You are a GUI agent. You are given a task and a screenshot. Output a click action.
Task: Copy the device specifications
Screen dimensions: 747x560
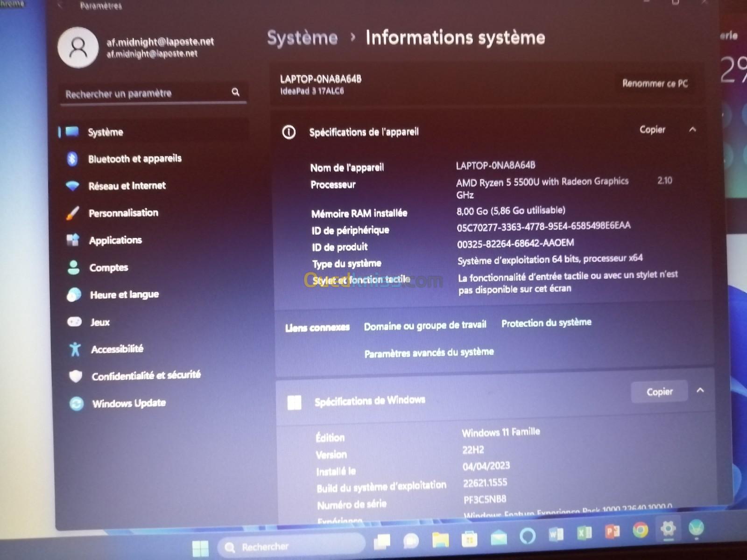coord(652,129)
